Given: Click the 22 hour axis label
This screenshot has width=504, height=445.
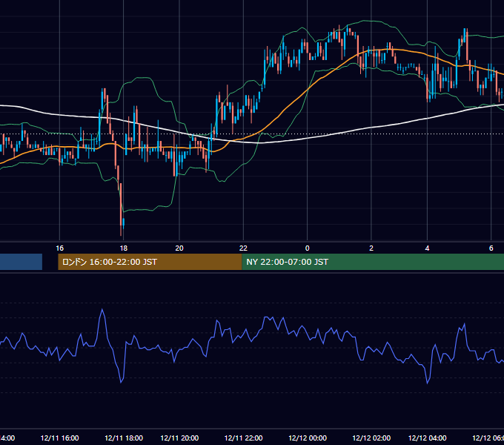Looking at the screenshot, I should 243,248.
